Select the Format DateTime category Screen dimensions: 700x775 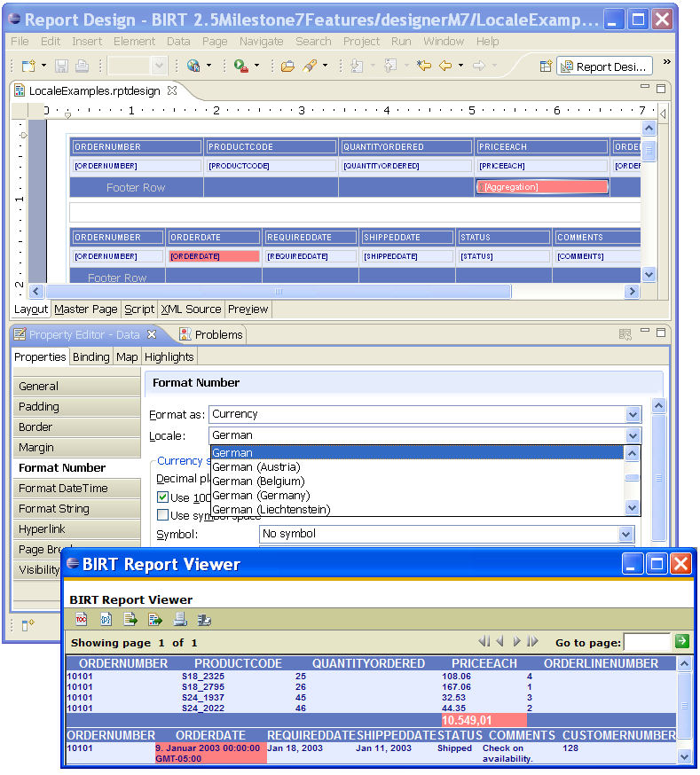(63, 488)
